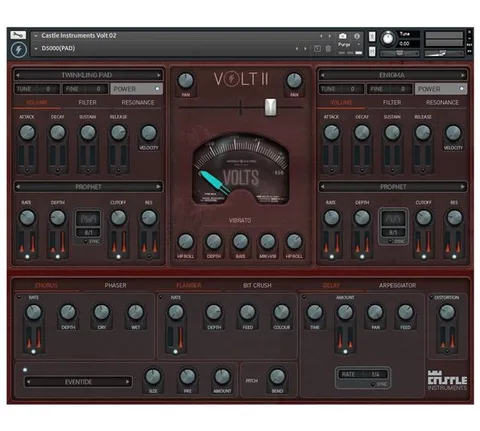Select the previous sound before ENIGMA
The image size is (480, 431).
click(x=322, y=75)
